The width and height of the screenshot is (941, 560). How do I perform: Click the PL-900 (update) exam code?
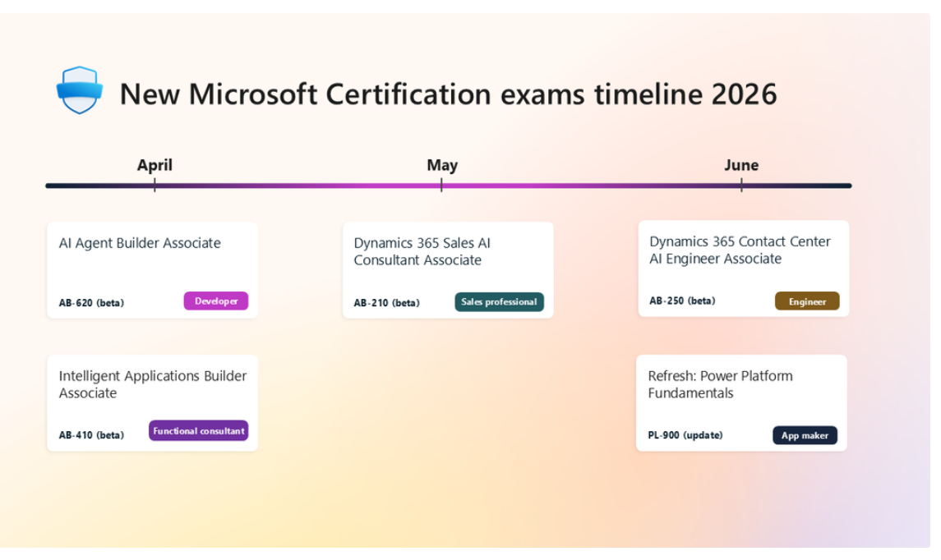(x=685, y=435)
